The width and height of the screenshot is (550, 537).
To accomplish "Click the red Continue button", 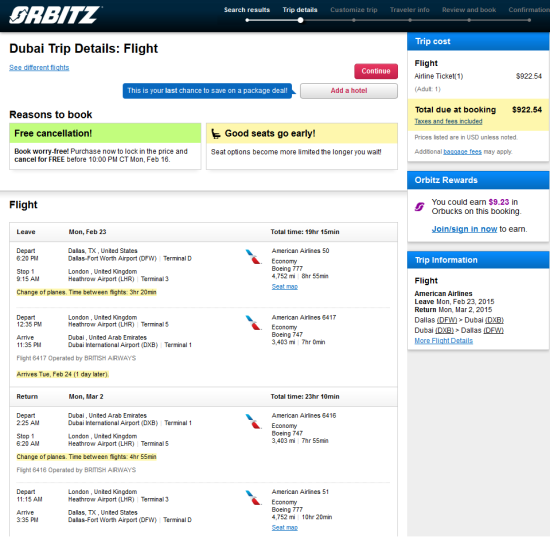I will [x=376, y=71].
